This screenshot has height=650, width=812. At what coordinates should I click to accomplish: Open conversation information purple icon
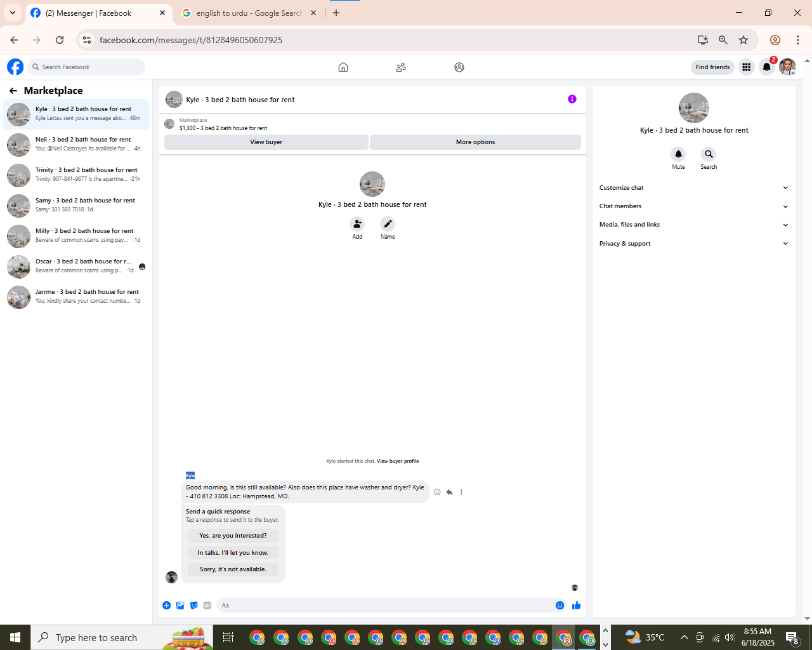(x=572, y=99)
